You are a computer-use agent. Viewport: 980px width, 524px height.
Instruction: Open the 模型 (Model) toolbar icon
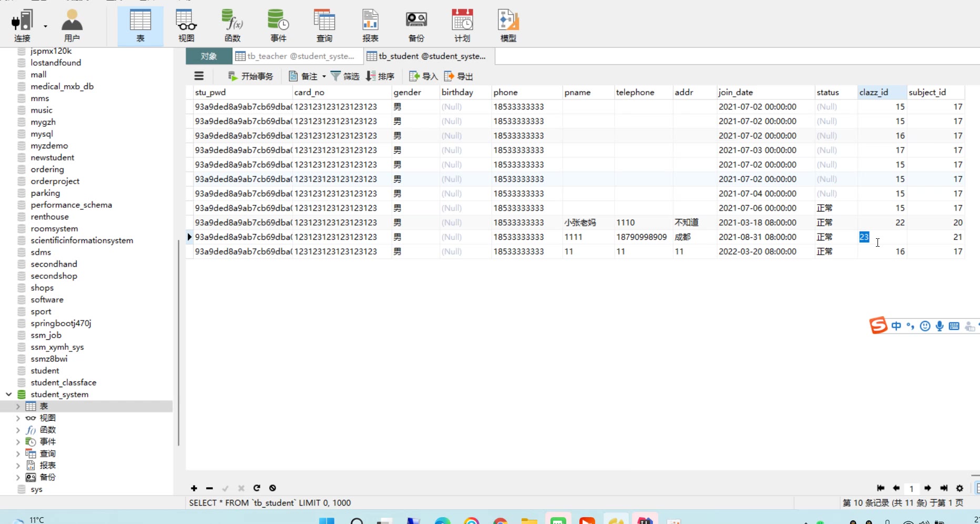point(508,25)
